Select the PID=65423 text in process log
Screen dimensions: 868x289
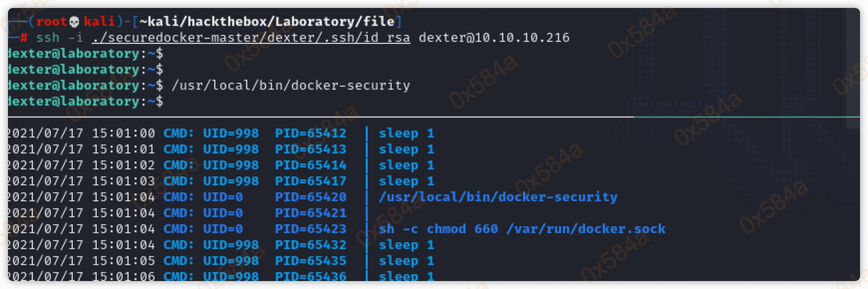pyautogui.click(x=310, y=229)
